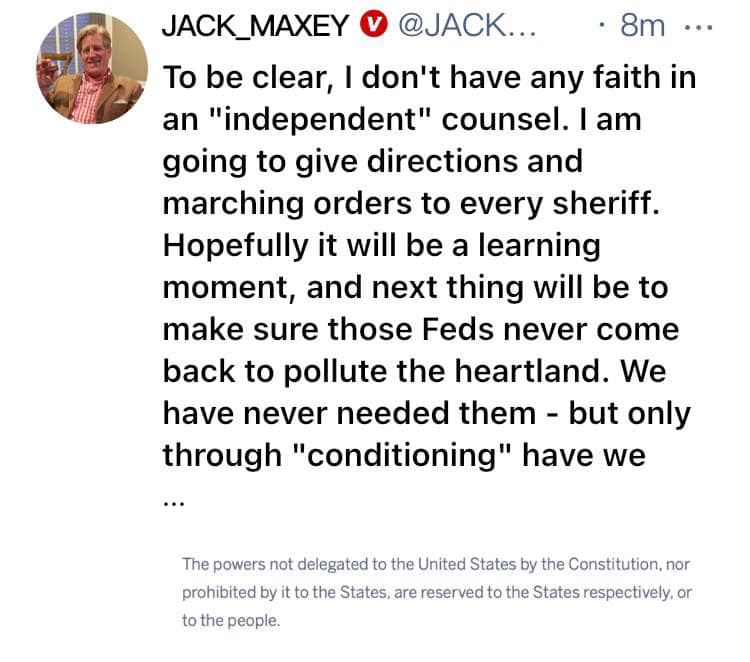This screenshot has height=662, width=750.
Task: Click the 8m post timestamp
Action: click(x=642, y=25)
